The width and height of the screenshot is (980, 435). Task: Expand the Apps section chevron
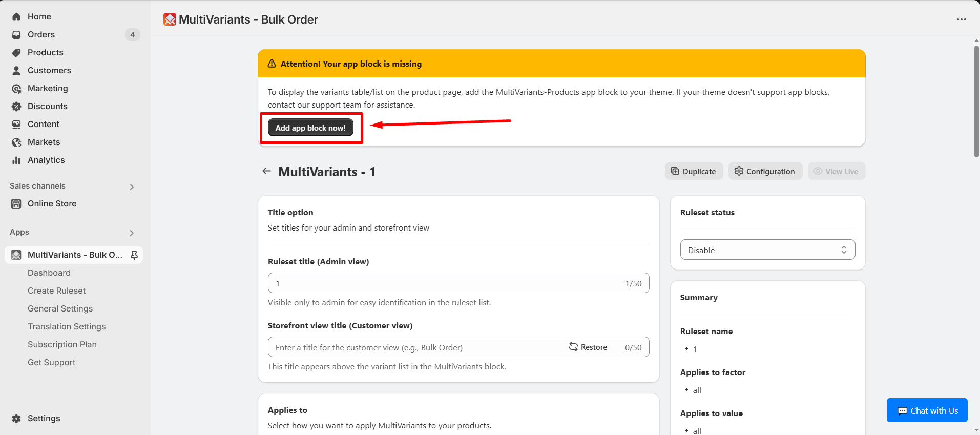coord(132,233)
